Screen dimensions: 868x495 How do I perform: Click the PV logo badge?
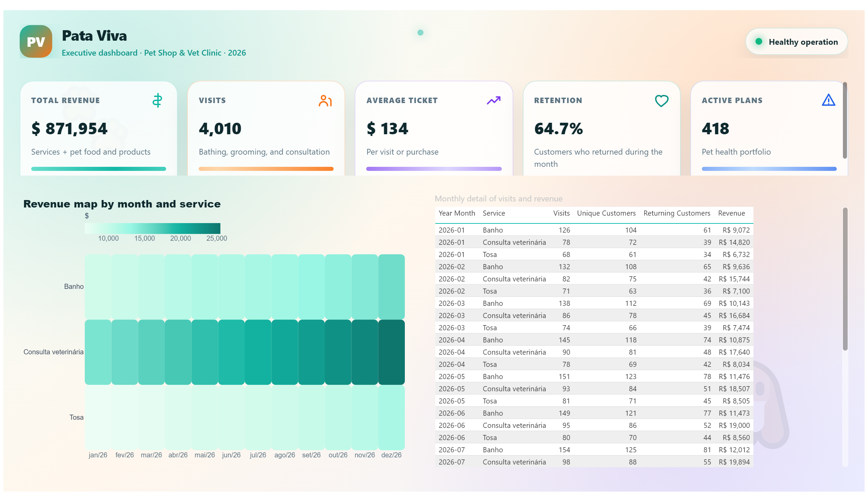pos(36,41)
